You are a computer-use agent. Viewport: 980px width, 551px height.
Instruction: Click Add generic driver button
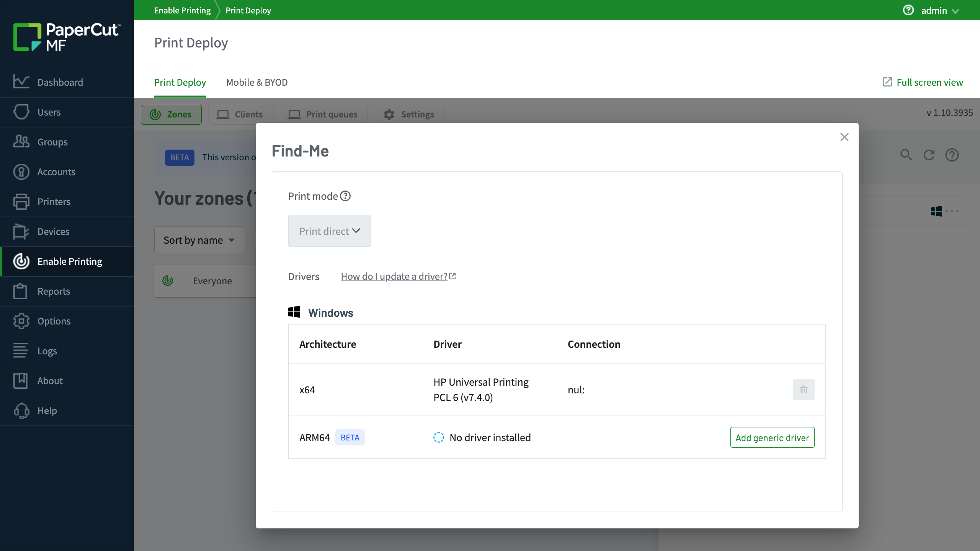(x=772, y=437)
